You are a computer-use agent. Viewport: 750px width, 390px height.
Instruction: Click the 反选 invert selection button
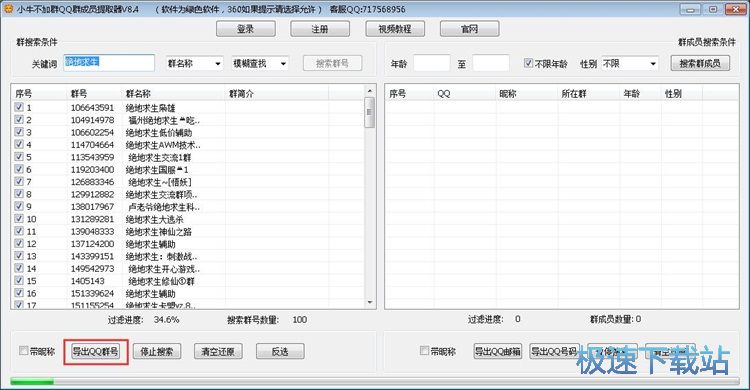280,351
